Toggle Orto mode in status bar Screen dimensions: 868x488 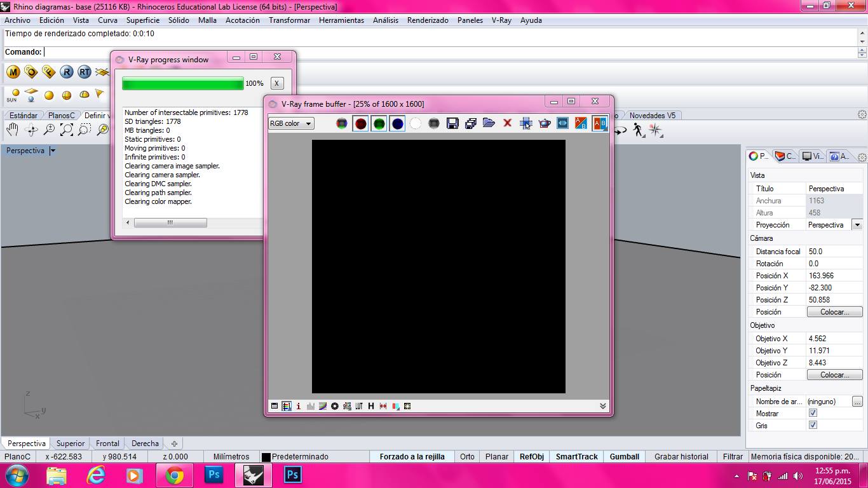467,457
